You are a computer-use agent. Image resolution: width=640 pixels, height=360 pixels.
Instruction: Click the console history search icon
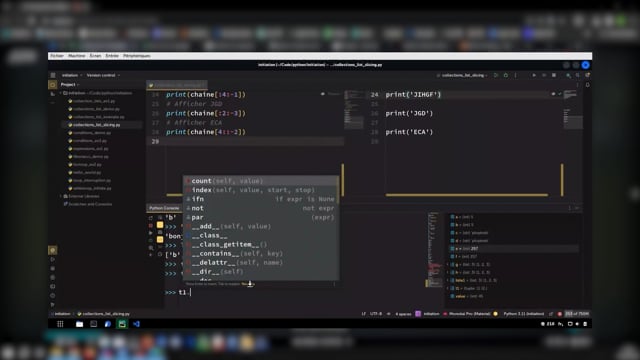[x=151, y=248]
